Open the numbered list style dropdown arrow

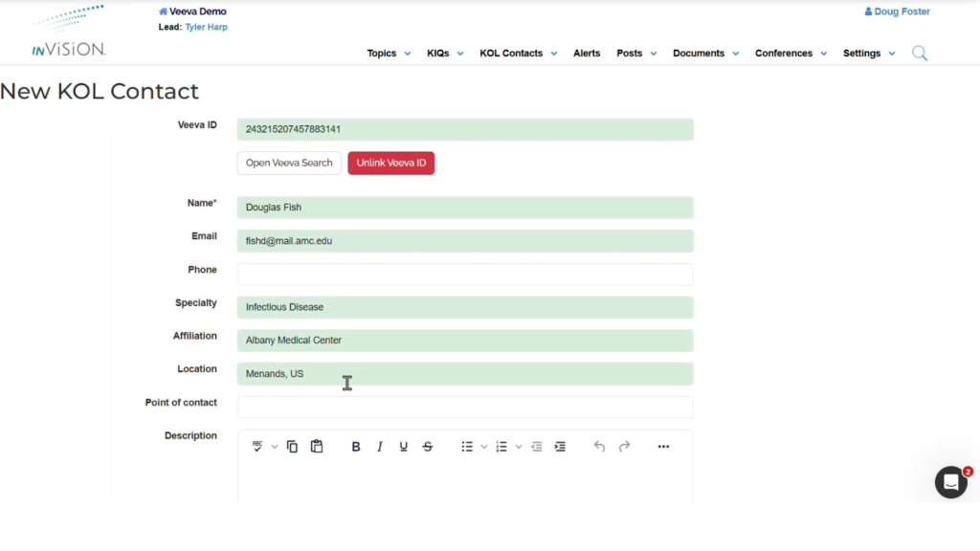pos(519,447)
